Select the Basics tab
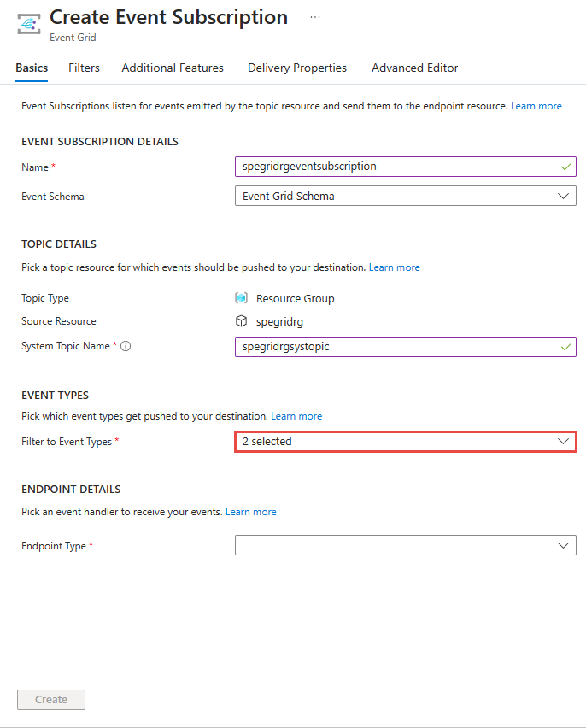The image size is (586, 728). pos(31,68)
